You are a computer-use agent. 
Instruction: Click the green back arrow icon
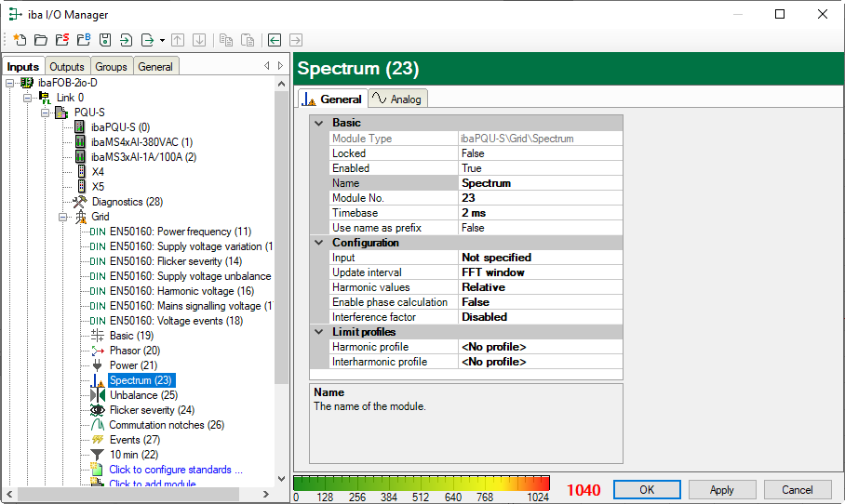coord(275,40)
